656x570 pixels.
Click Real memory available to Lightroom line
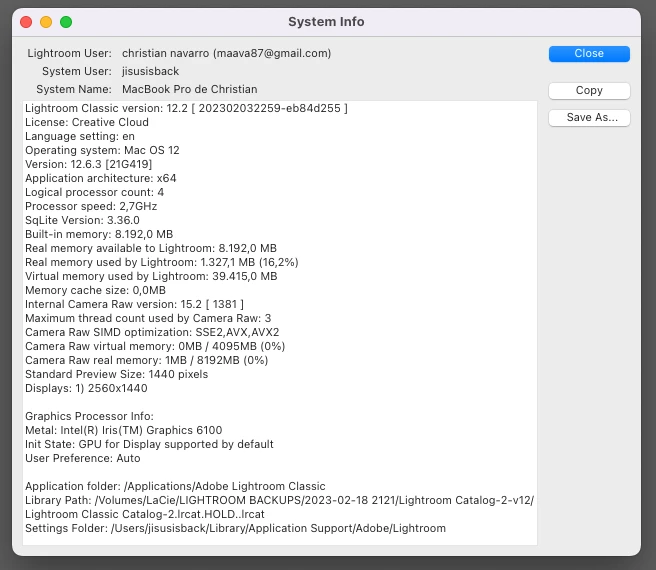pyautogui.click(x=151, y=248)
